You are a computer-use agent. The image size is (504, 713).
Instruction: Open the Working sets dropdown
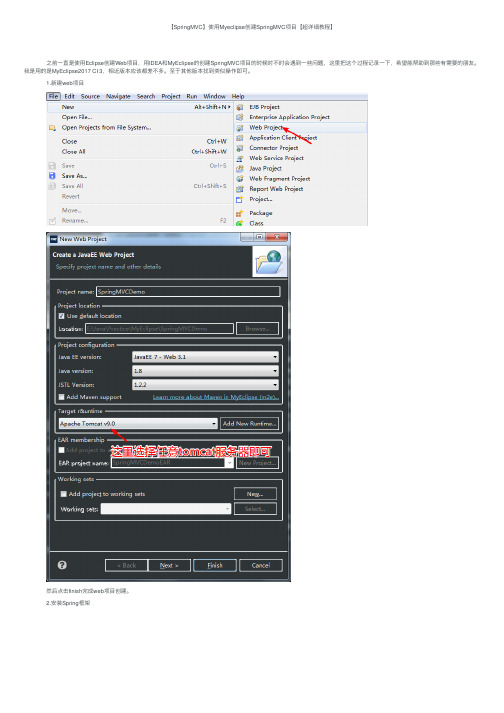tap(166, 509)
